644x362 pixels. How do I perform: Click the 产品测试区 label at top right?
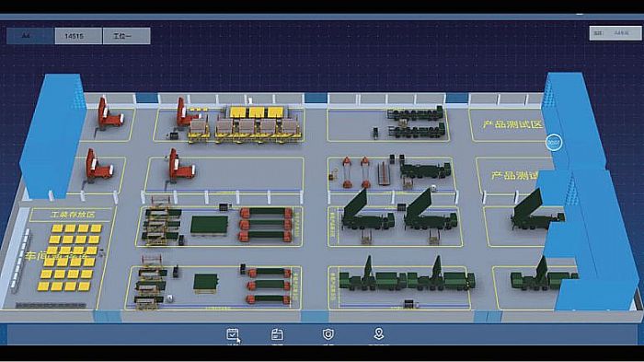pos(512,124)
